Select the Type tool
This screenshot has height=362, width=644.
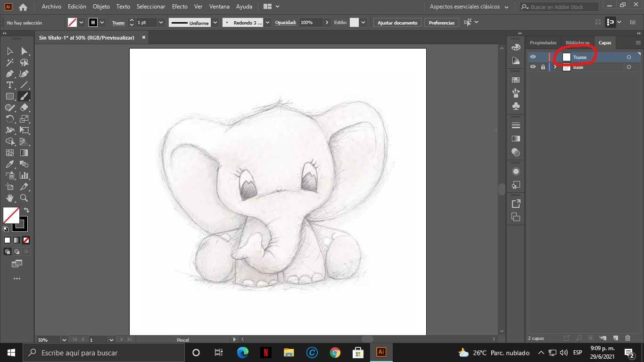(x=9, y=85)
